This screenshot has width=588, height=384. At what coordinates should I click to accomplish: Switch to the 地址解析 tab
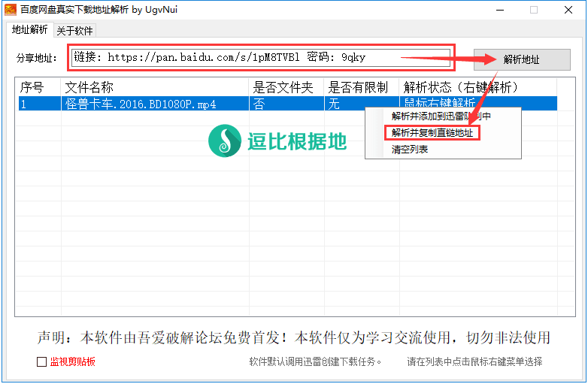pos(29,30)
